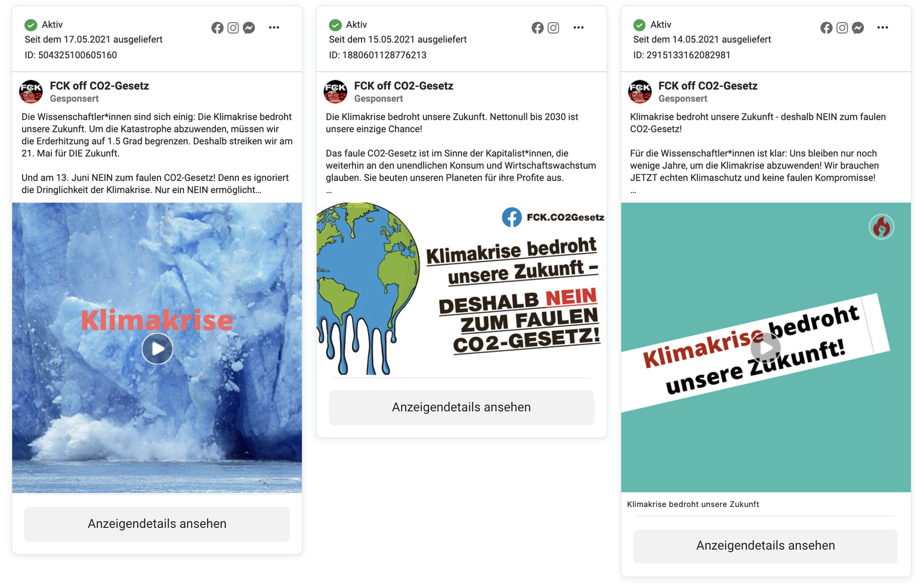Open three-dot menu on 14.05.2021 ad
Screen dimensions: 924x587
[x=882, y=28]
